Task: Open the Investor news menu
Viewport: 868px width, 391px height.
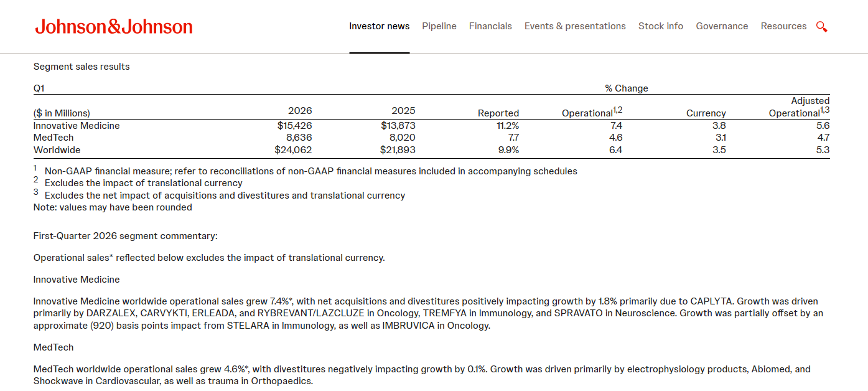Action: click(379, 26)
